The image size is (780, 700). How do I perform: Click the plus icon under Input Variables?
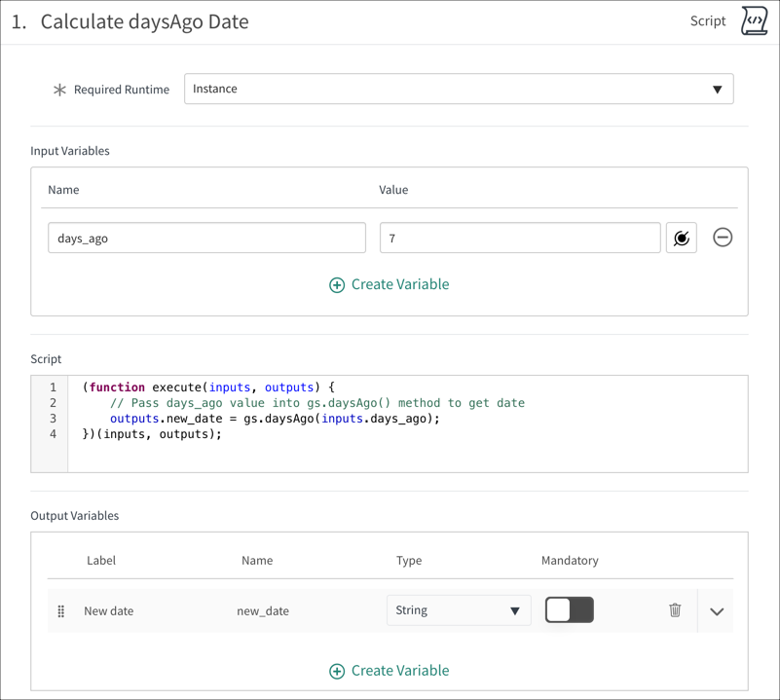tap(337, 285)
